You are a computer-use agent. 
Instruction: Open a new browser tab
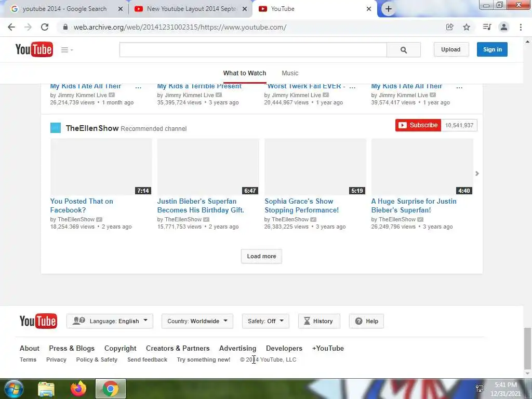click(389, 9)
